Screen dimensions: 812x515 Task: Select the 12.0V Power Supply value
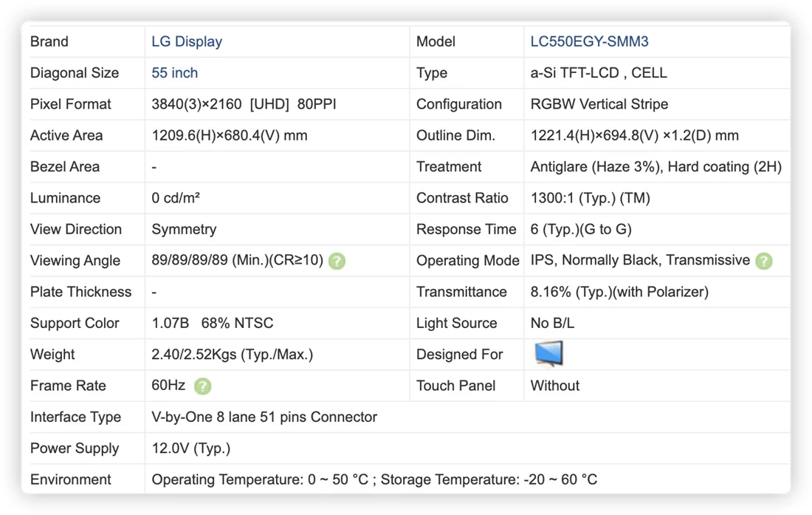coord(190,449)
